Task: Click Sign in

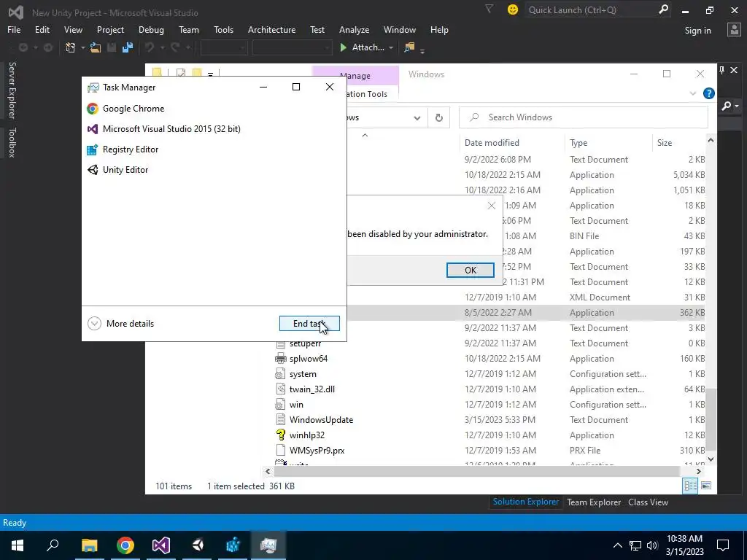Action: click(x=697, y=31)
